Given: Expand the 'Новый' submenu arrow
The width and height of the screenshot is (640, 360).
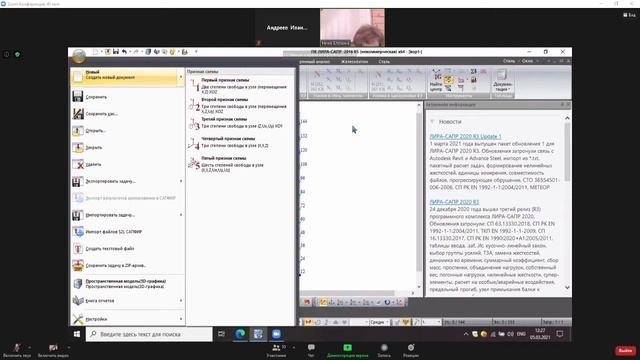Looking at the screenshot, I should click(x=181, y=77).
